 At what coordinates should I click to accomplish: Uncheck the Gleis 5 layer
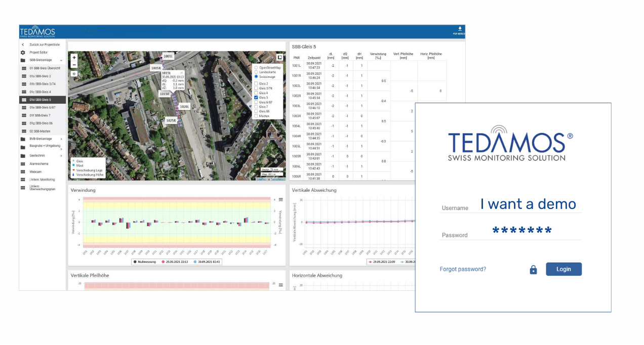click(256, 98)
